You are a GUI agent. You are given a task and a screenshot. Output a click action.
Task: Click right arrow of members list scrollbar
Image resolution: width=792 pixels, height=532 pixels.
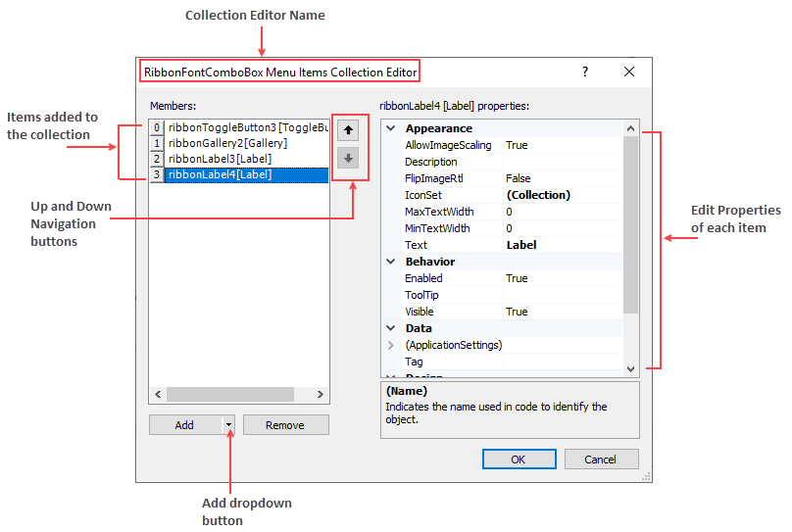tap(321, 394)
